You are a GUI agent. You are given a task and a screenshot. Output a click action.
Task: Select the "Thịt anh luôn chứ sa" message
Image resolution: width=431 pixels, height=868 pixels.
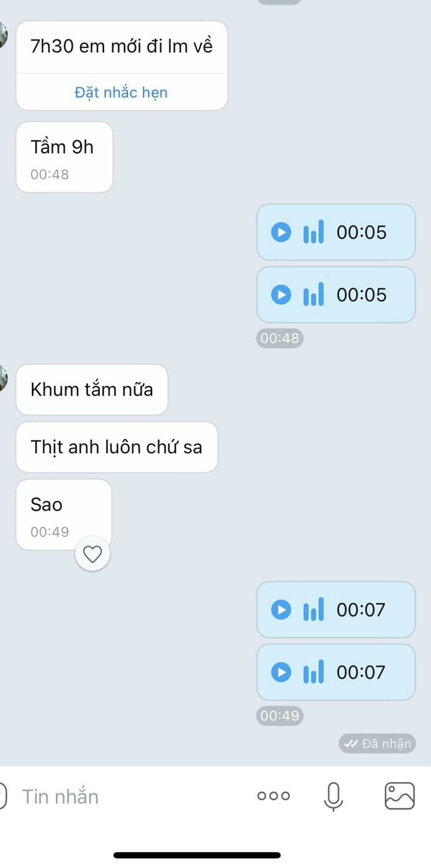(117, 447)
